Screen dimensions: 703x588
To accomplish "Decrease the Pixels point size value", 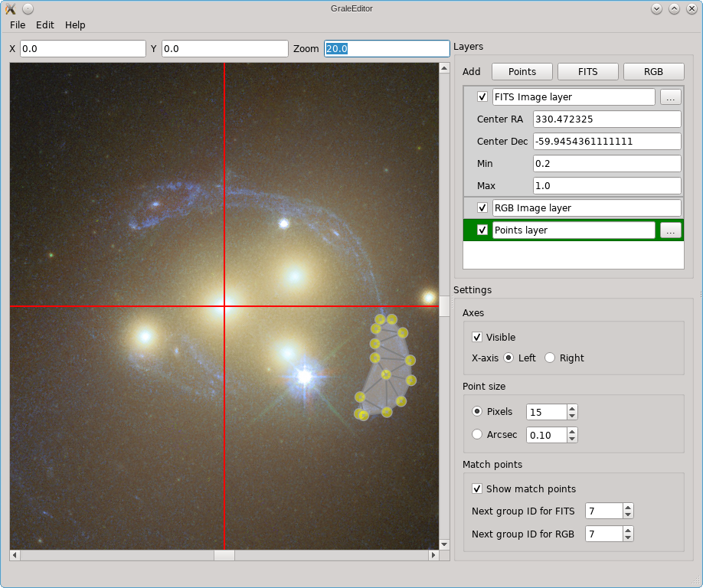I will [571, 416].
